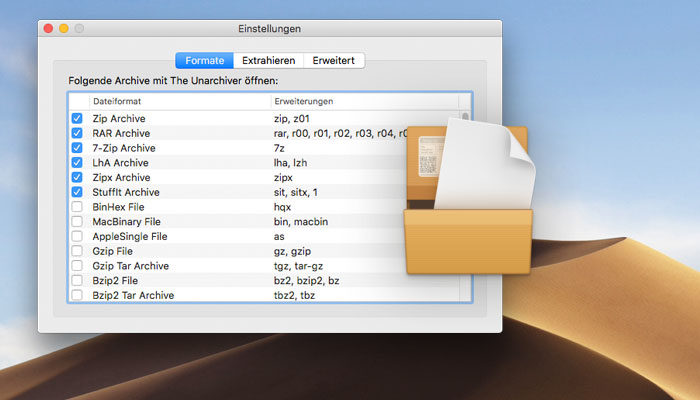Select the BinHex File row label

pyautogui.click(x=118, y=207)
